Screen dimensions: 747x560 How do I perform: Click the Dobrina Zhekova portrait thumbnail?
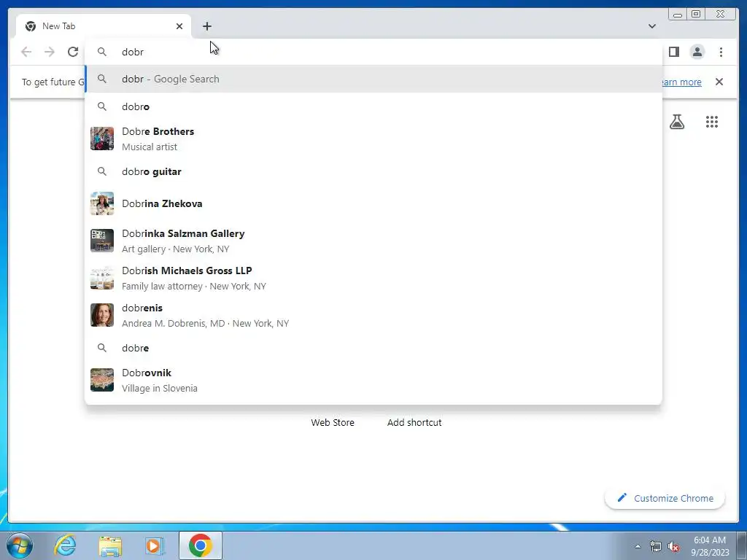(x=102, y=203)
